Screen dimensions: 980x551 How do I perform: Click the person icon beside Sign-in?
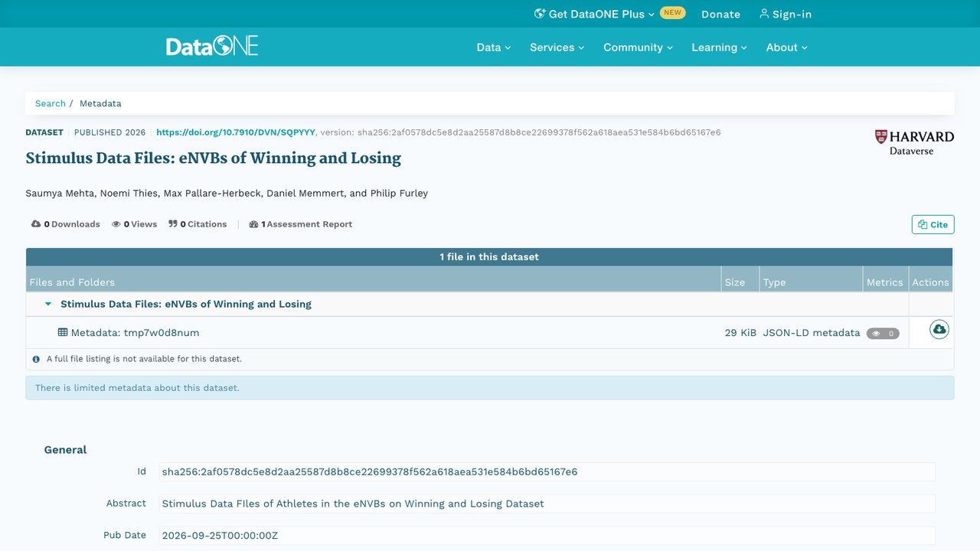(x=764, y=14)
